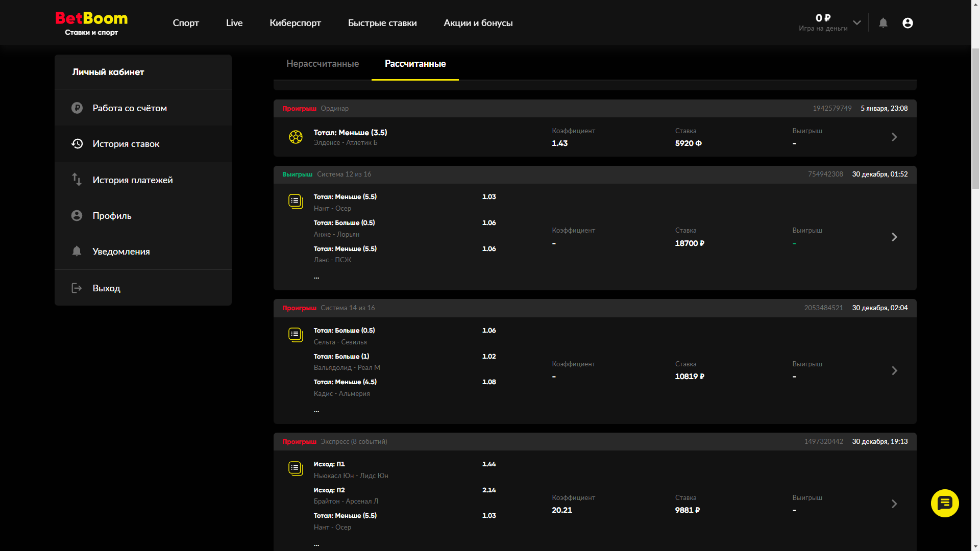Open the yellow live chat bubble
This screenshot has width=980, height=551.
945,503
